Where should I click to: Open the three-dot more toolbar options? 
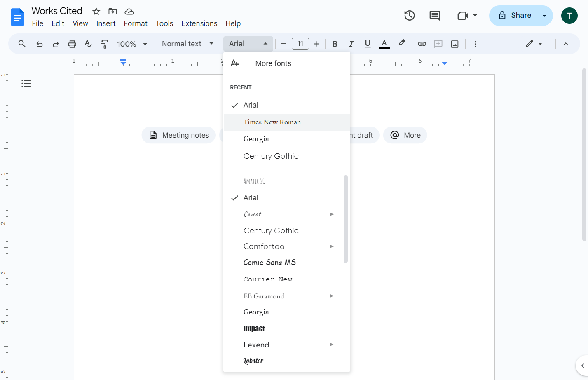pos(476,44)
